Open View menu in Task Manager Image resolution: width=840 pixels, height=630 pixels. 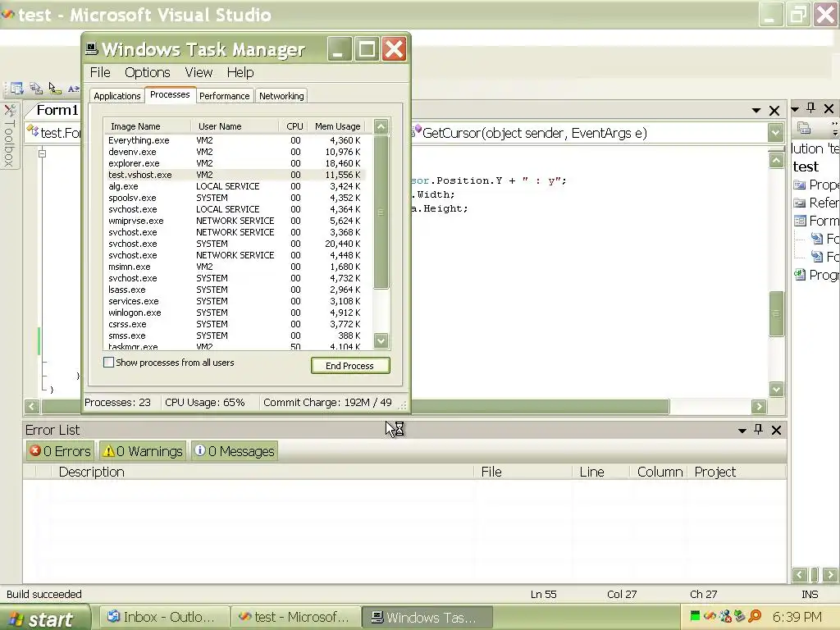pyautogui.click(x=199, y=72)
